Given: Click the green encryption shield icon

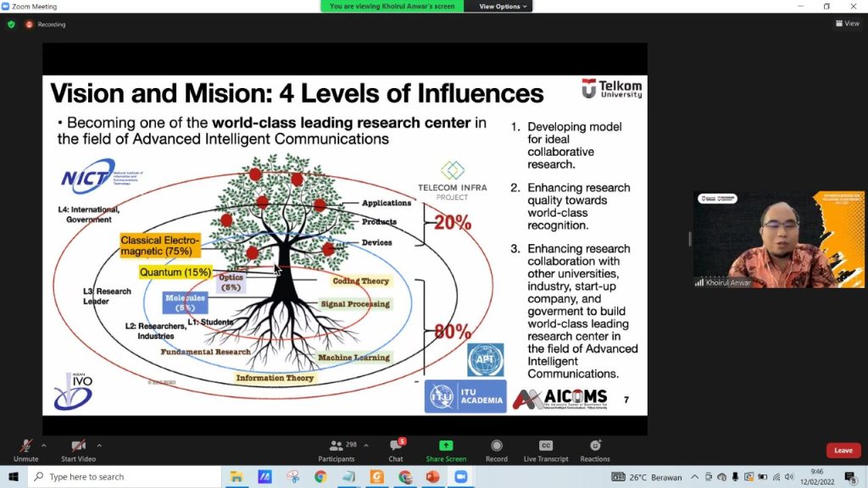Looking at the screenshot, I should [11, 25].
